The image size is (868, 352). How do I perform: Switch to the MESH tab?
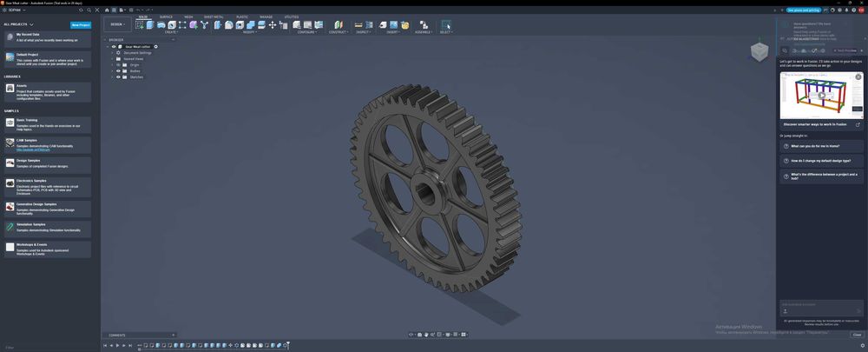click(188, 17)
